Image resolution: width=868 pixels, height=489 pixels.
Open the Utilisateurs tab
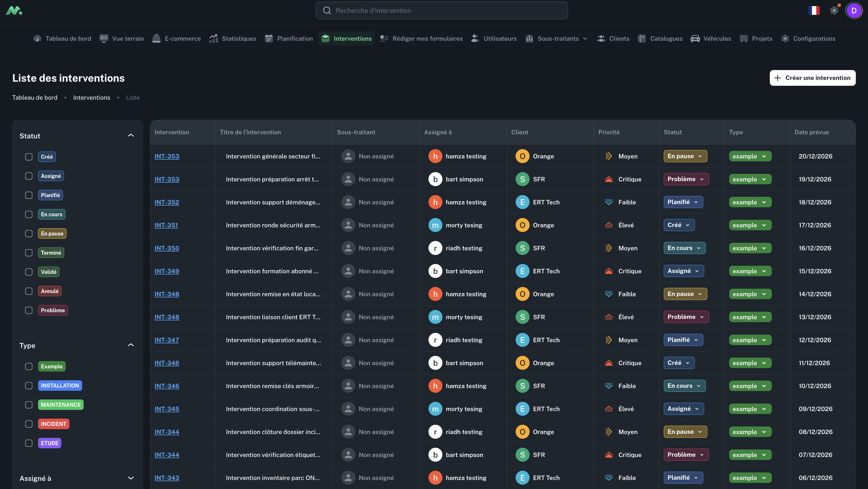click(x=494, y=38)
